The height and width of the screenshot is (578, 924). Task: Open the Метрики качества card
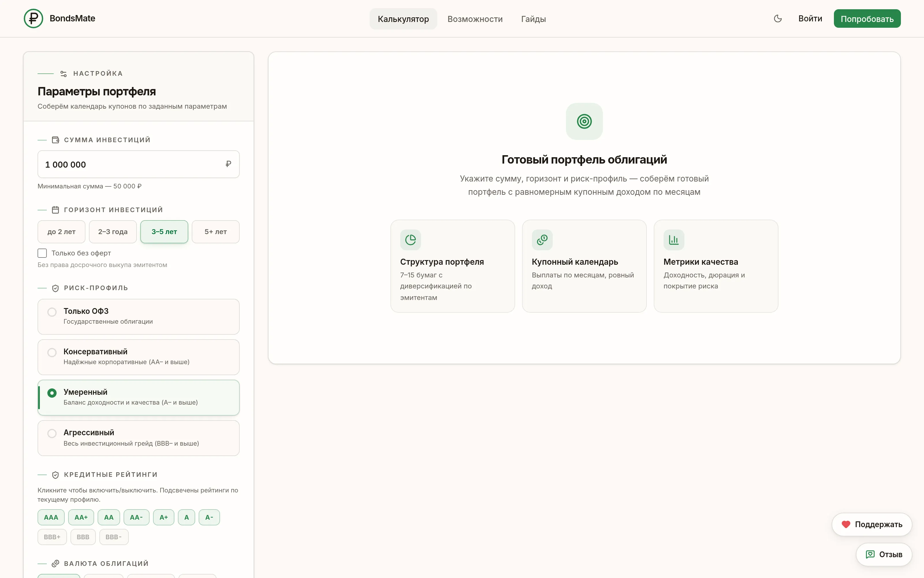coord(716,266)
